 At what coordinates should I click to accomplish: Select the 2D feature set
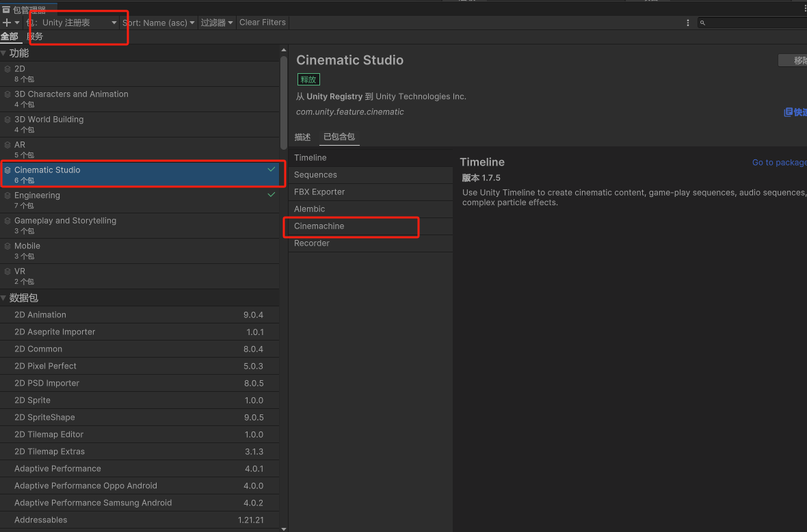[x=140, y=74]
